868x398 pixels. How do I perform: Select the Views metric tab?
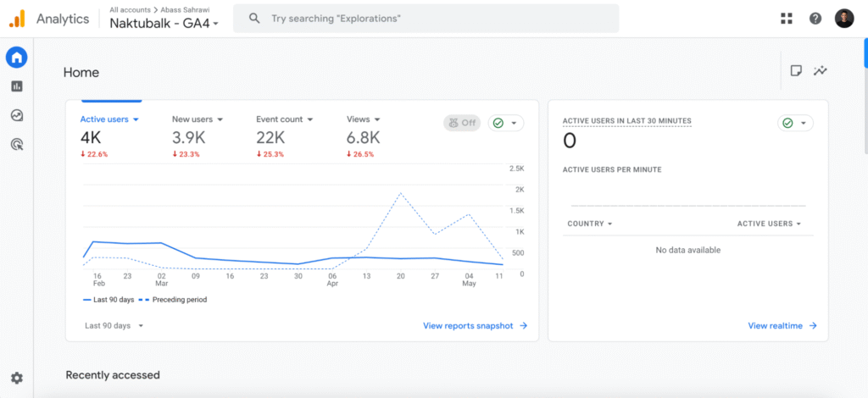[363, 119]
